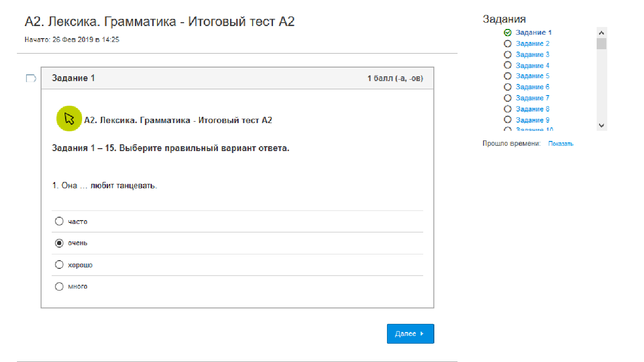
Task: Click the task list scrollbar thumb
Action: 601,44
